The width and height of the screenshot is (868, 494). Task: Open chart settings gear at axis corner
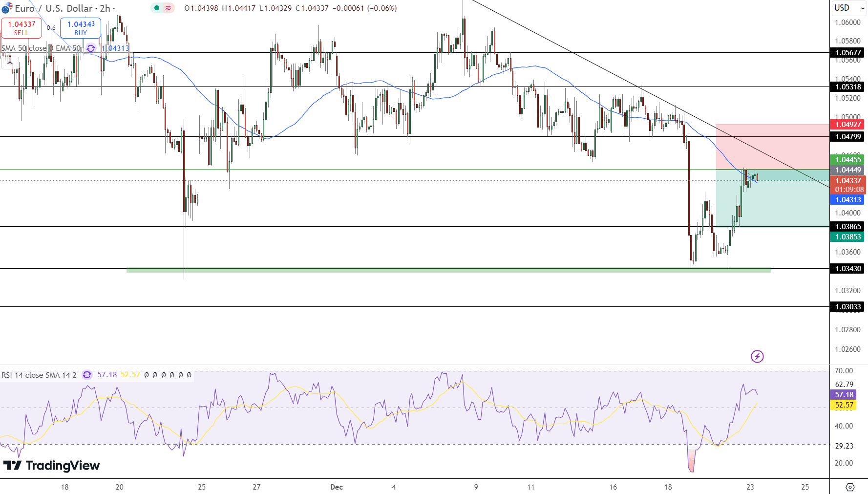(849, 487)
